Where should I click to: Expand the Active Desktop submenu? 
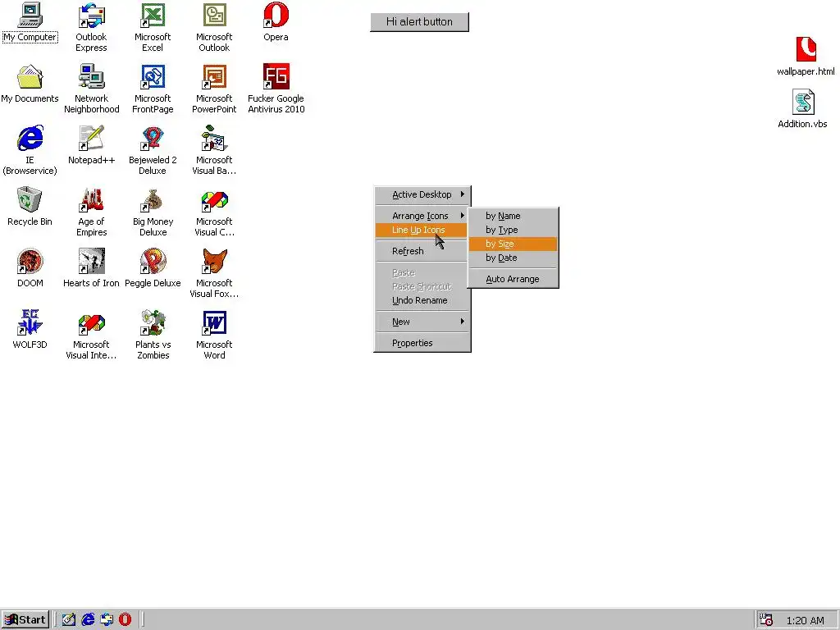point(422,194)
